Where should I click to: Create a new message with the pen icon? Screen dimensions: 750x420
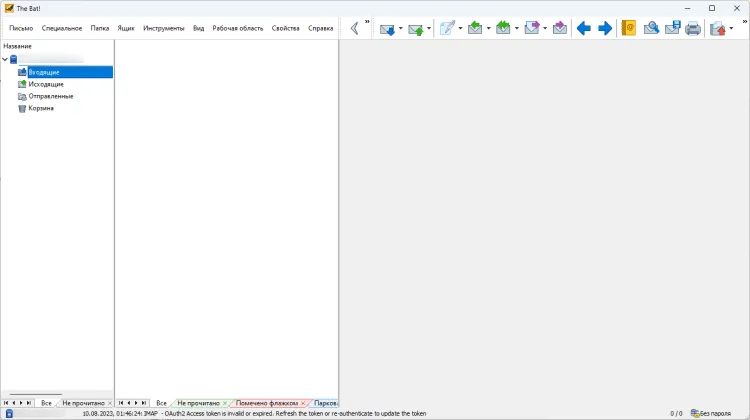pyautogui.click(x=447, y=28)
